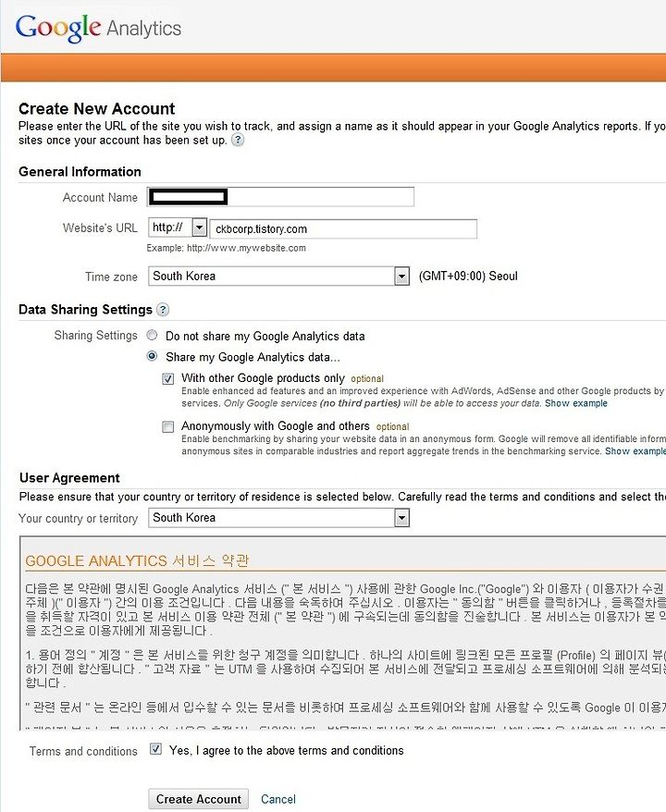Toggle agree to terms and conditions checkbox
This screenshot has width=666, height=812.
155,749
